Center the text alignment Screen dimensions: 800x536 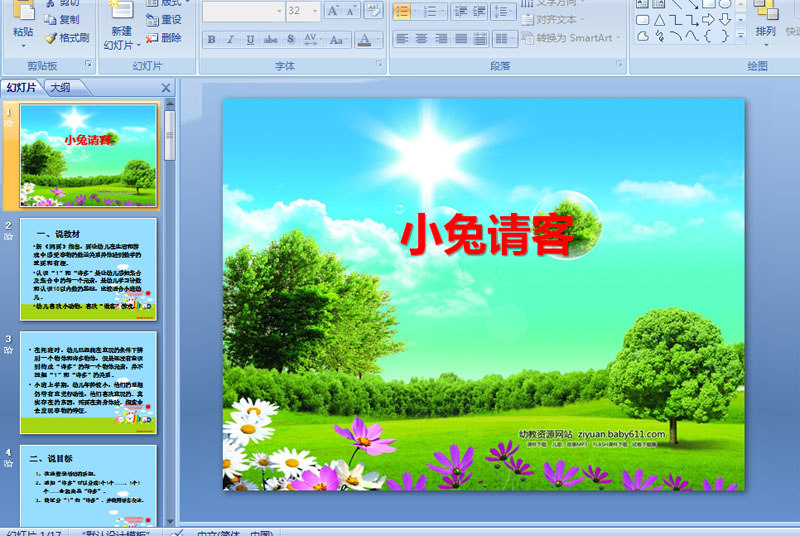click(421, 39)
